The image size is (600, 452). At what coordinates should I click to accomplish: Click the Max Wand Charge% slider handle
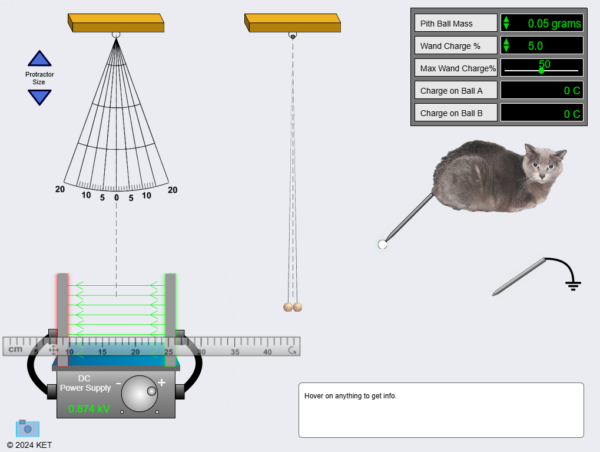(x=541, y=69)
